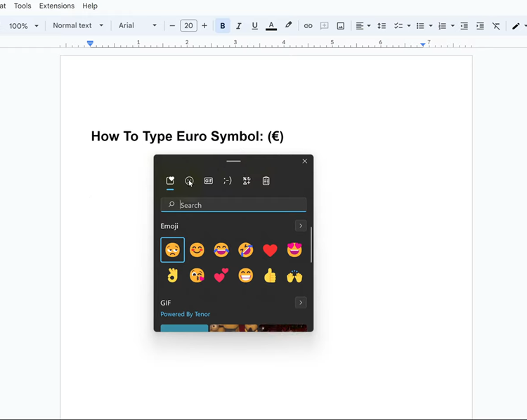Insert the OK hand emoji
This screenshot has height=420, width=527.
pos(172,276)
